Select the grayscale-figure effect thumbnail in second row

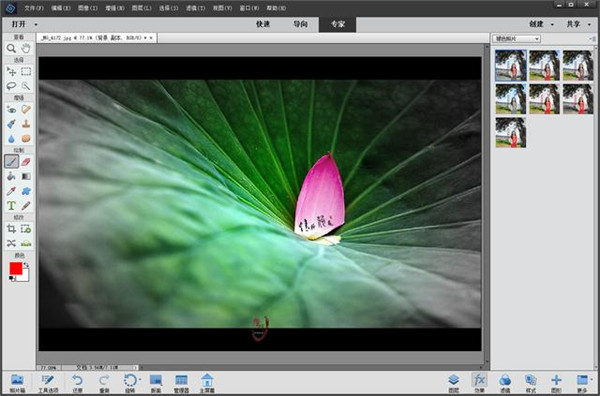[x=510, y=99]
